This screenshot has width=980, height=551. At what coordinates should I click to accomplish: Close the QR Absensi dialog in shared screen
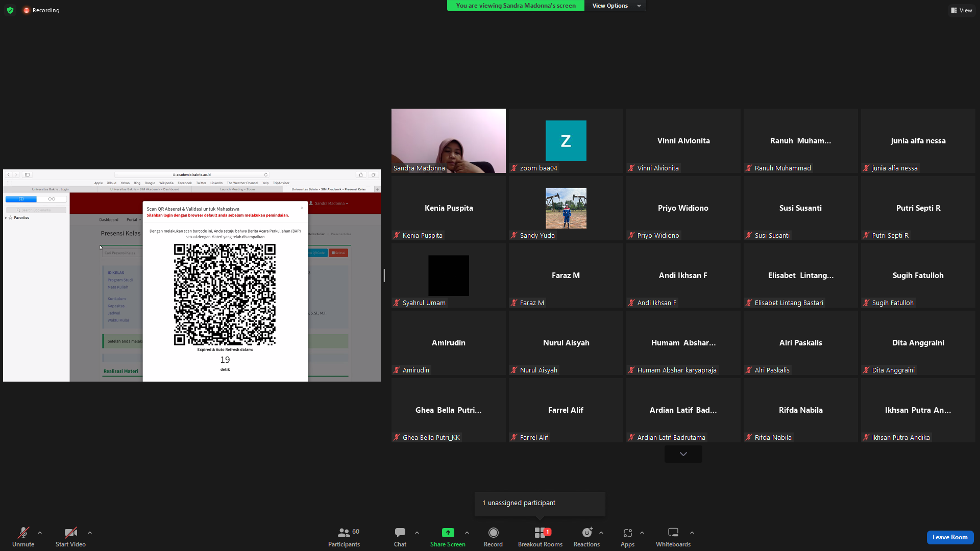click(x=302, y=208)
